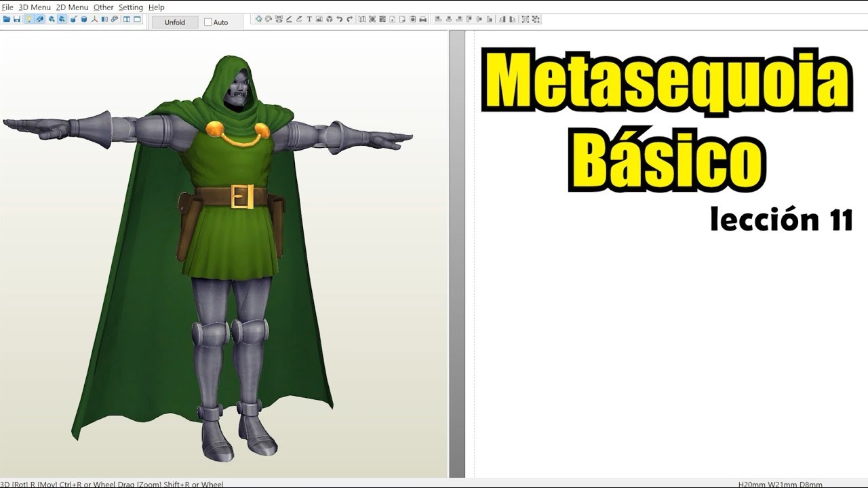The image size is (868, 488).
Task: Switch to split 3D/2D window layout icon
Action: tap(127, 19)
